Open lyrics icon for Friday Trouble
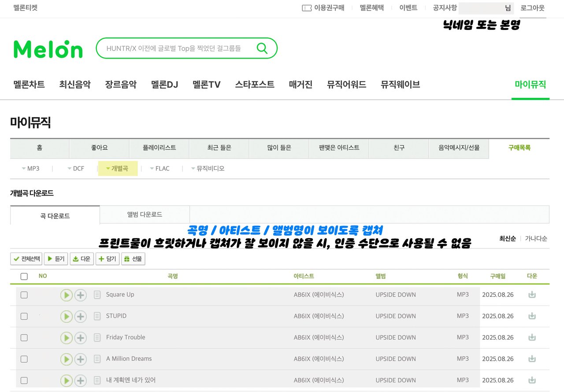Image resolution: width=564 pixels, height=392 pixels. (97, 338)
